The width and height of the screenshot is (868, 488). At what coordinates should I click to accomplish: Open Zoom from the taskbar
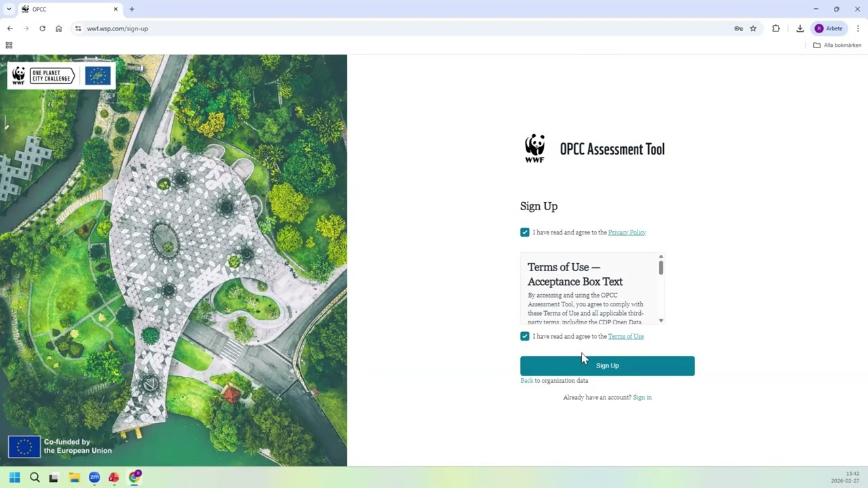pyautogui.click(x=94, y=477)
